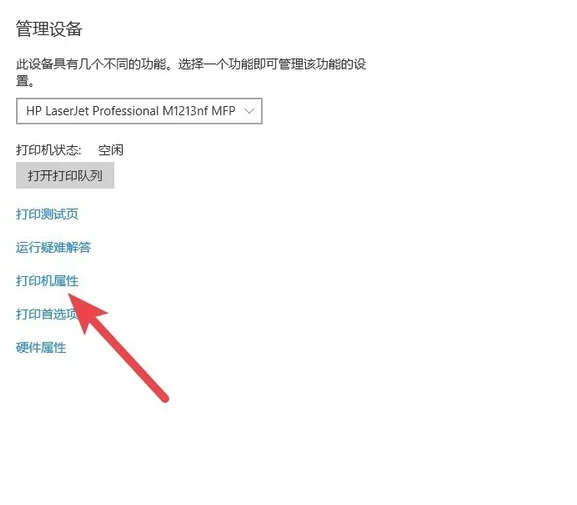The width and height of the screenshot is (577, 505).
Task: Click the "HP" letters in the device box
Action: [33, 111]
